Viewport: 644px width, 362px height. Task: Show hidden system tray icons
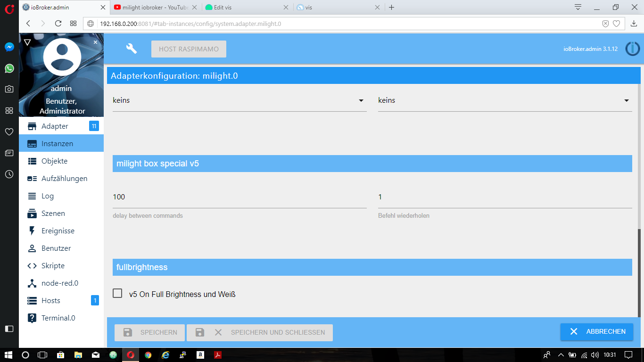(561, 355)
